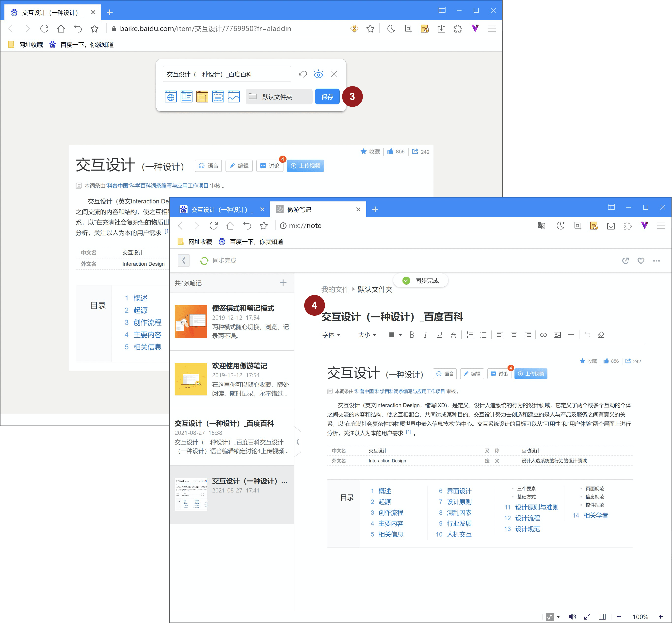The width and height of the screenshot is (672, 623).
Task: Click the blue 保存 button
Action: tap(327, 97)
